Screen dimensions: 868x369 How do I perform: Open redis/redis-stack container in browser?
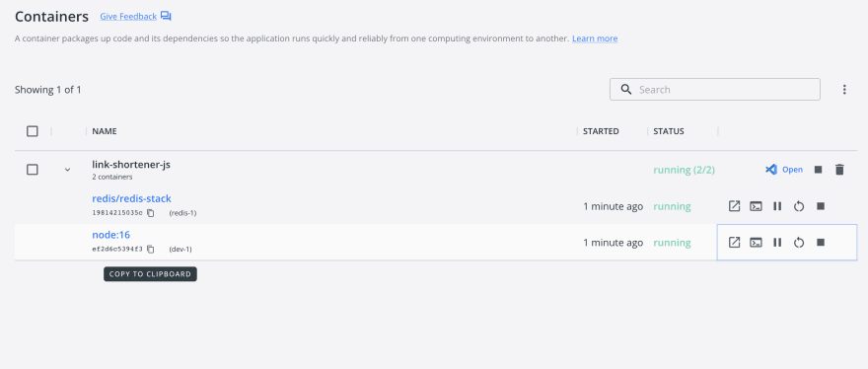pyautogui.click(x=734, y=206)
